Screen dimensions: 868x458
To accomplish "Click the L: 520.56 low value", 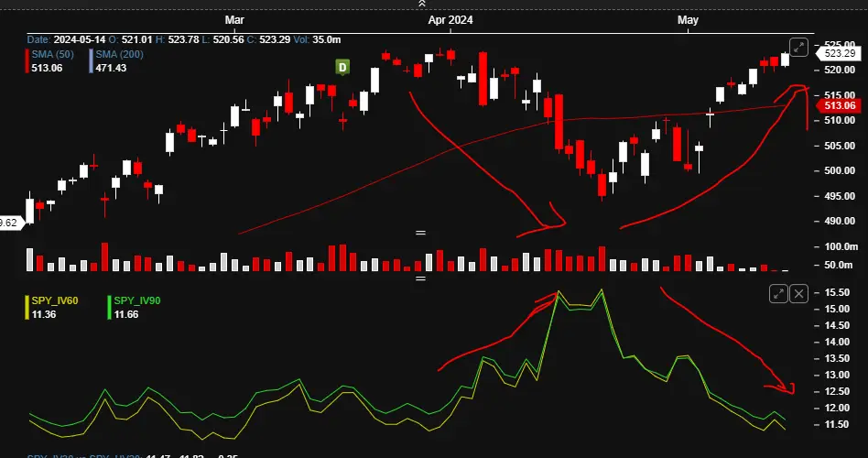I will pos(223,40).
